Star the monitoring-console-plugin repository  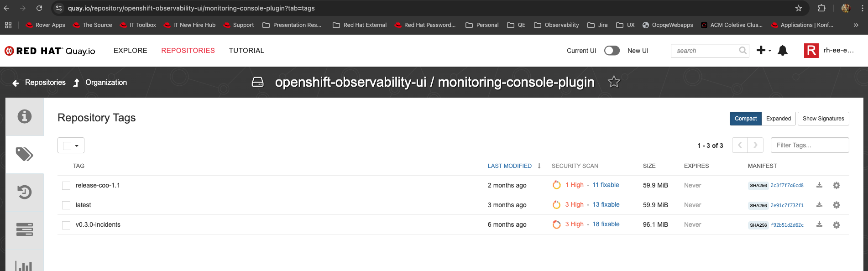click(614, 82)
